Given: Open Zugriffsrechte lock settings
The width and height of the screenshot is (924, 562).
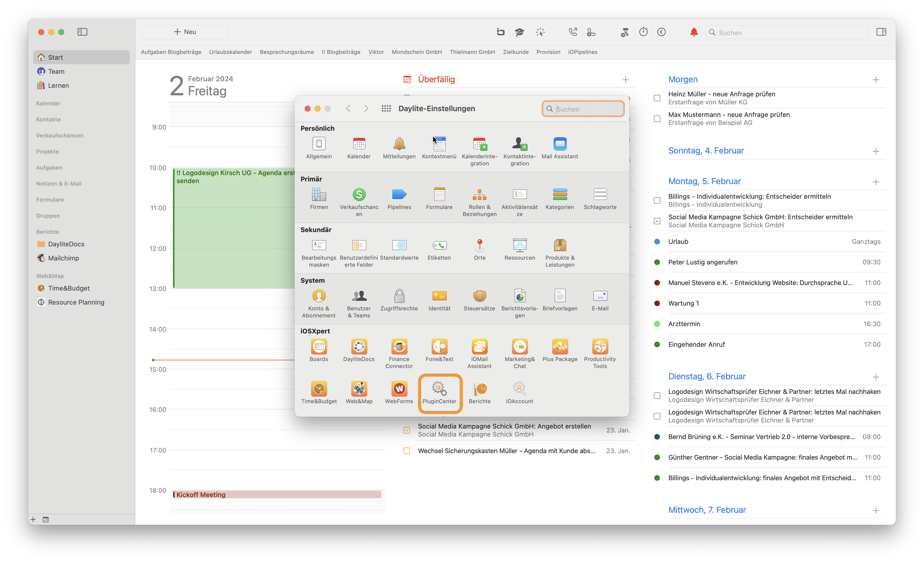Looking at the screenshot, I should 399,300.
